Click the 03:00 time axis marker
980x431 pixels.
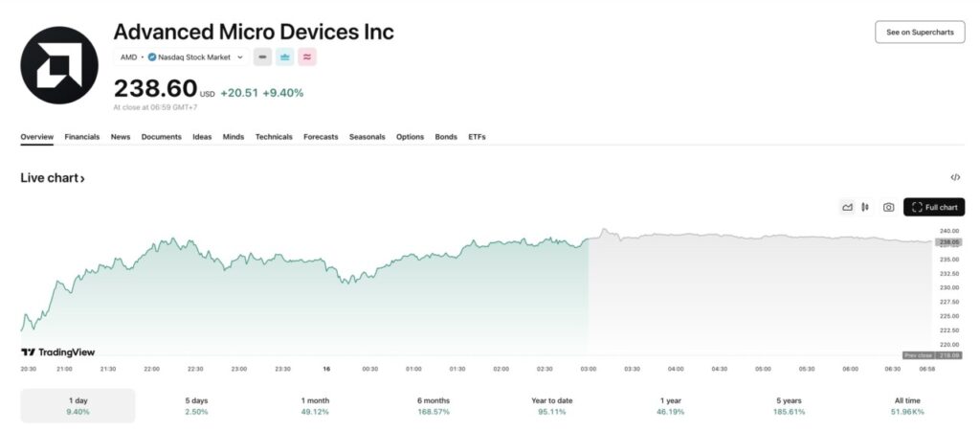click(x=588, y=369)
